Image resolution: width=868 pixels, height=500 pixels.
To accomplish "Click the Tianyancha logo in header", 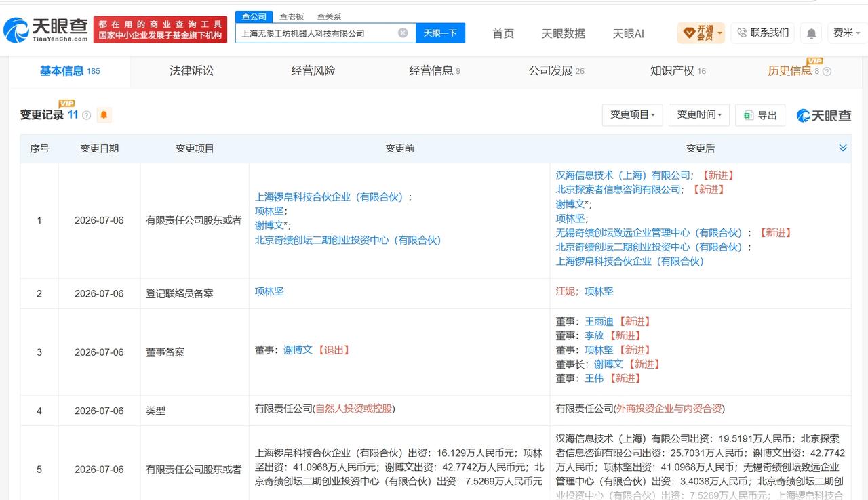I will [46, 29].
